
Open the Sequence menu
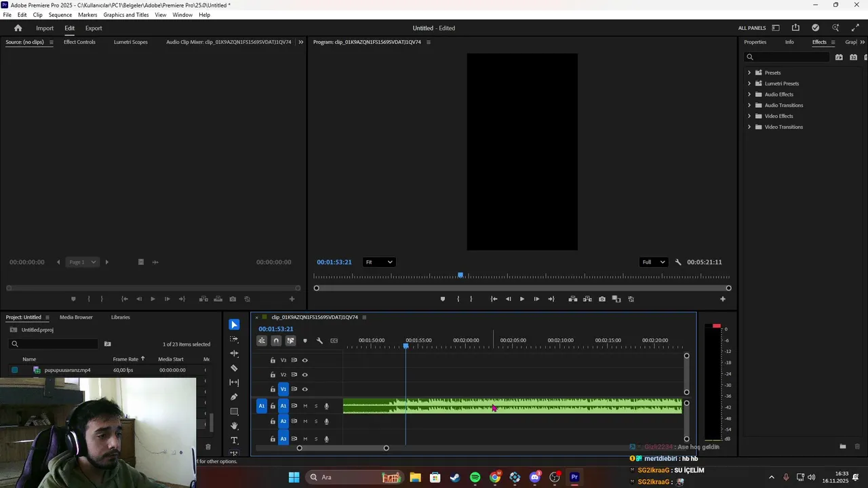click(x=60, y=15)
